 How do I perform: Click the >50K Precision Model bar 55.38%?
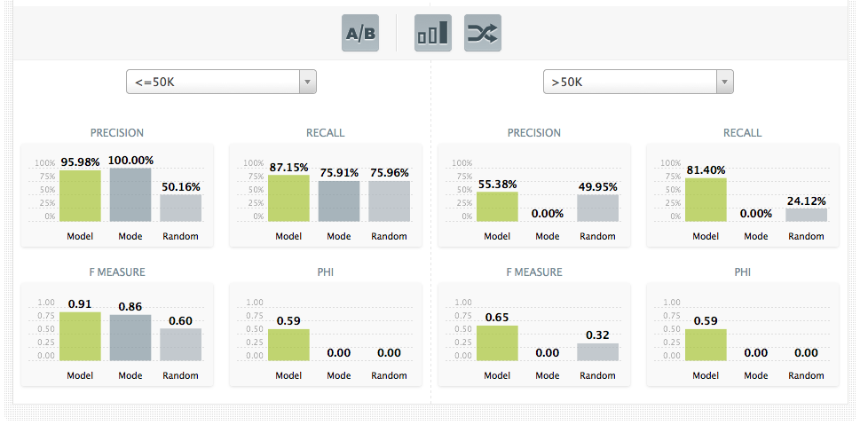[497, 207]
